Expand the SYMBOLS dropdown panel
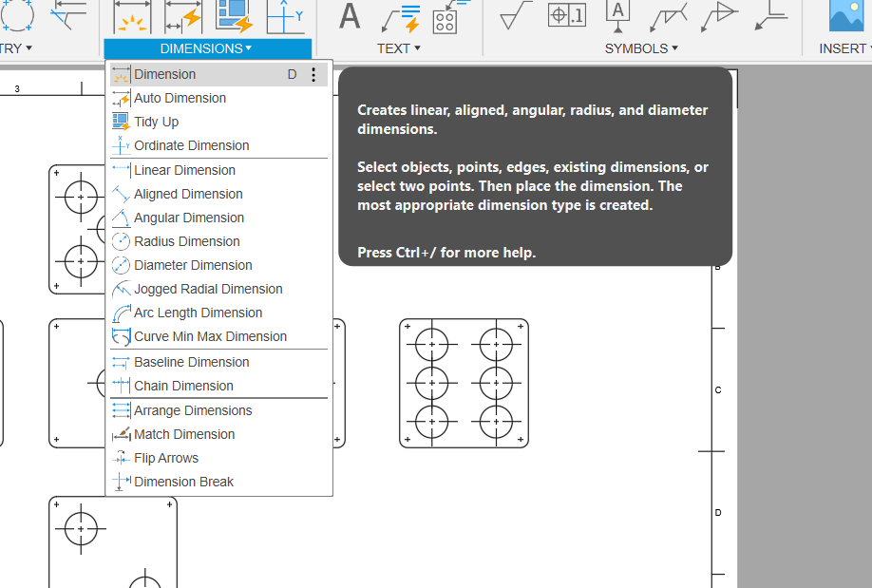The image size is (872, 588). point(641,48)
